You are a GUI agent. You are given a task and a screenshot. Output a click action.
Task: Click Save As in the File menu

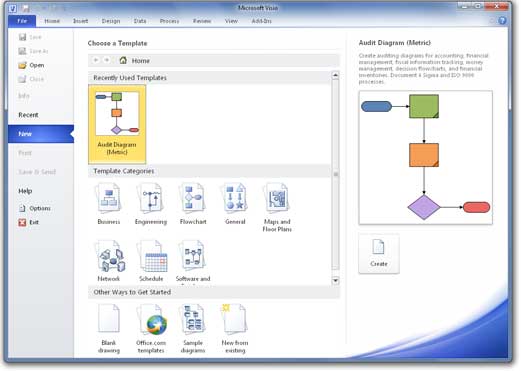[33, 51]
